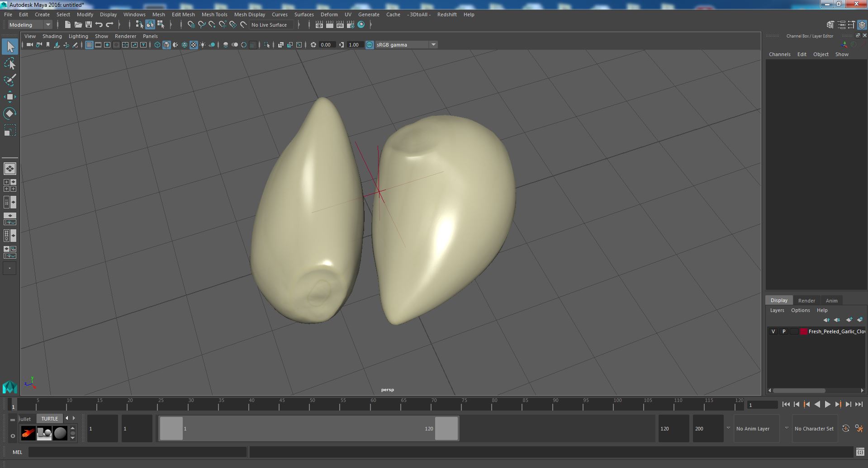The height and width of the screenshot is (468, 868).
Task: Open the Lighting panel menu
Action: point(78,36)
